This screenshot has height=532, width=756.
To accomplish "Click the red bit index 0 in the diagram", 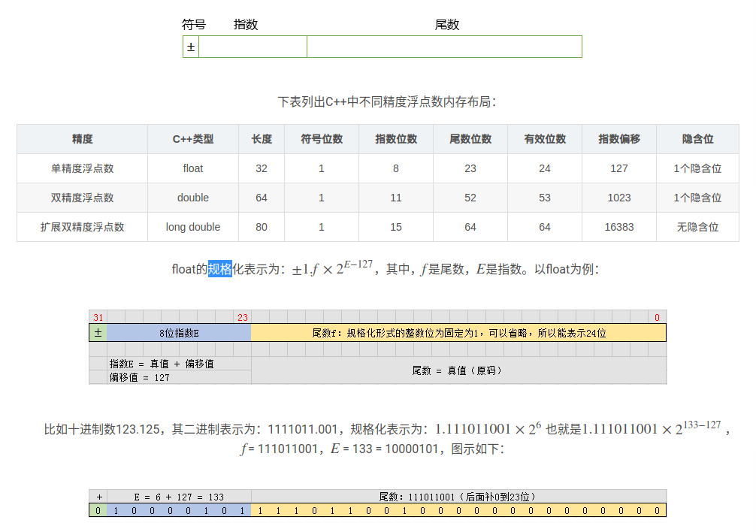I will pos(657,318).
